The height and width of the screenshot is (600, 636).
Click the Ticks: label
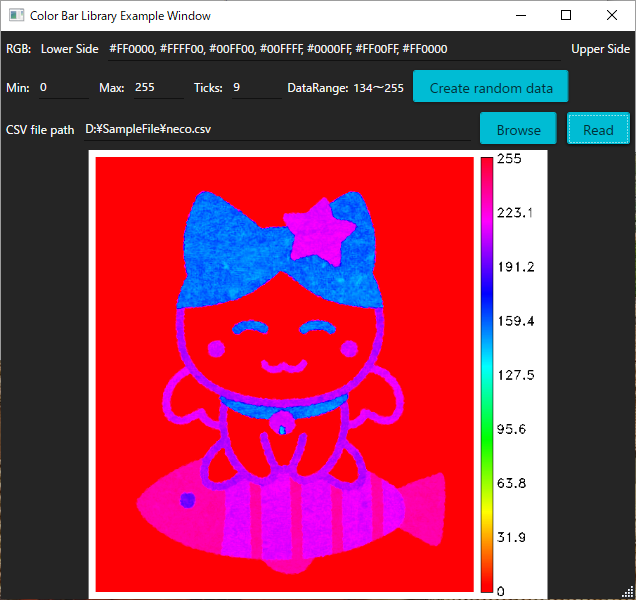click(208, 88)
